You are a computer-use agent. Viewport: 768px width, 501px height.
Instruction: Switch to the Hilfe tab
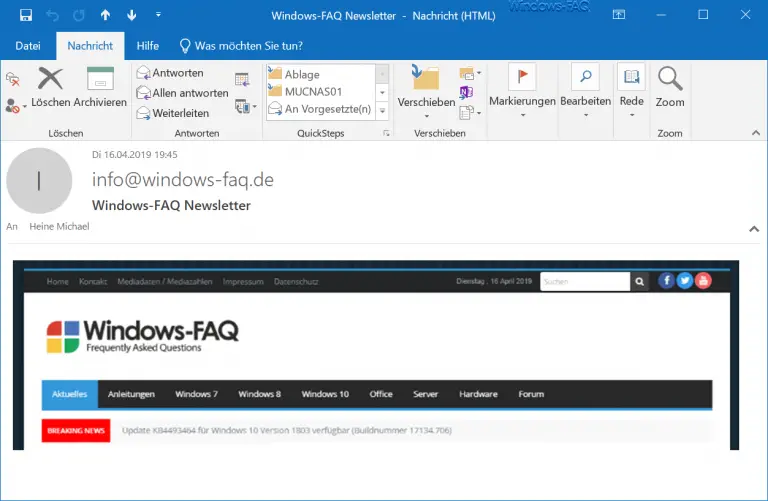pos(147,46)
